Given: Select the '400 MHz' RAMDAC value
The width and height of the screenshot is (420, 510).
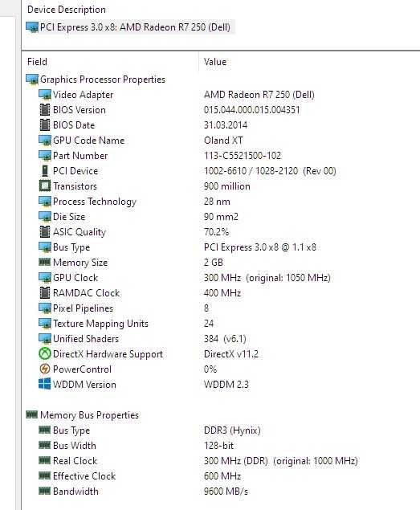Looking at the screenshot, I should (x=222, y=293).
